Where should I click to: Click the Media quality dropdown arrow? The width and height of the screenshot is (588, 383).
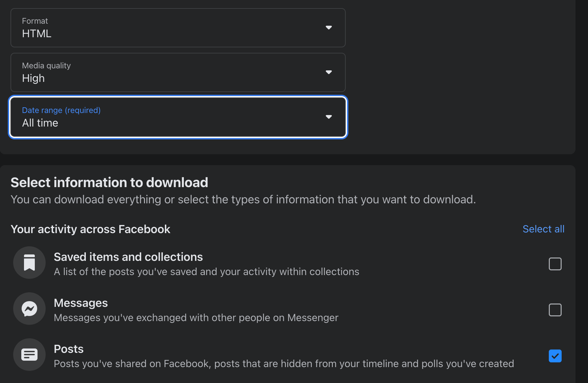329,72
